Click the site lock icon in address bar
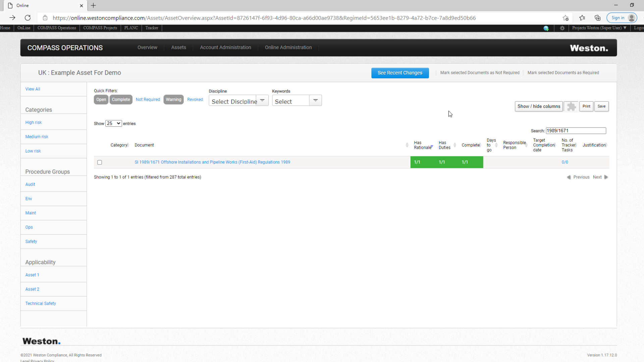Viewport: 644px width, 362px height. [x=45, y=18]
